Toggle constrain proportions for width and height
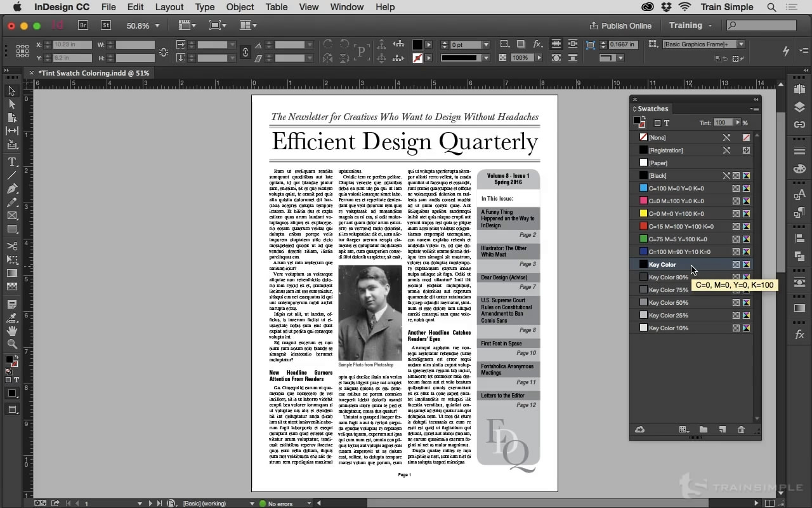Viewport: 812px width, 508px height. pyautogui.click(x=163, y=52)
